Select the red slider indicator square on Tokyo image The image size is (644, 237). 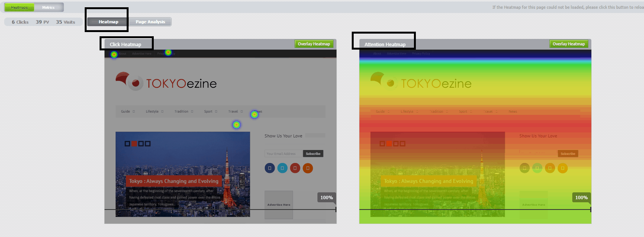point(134,143)
